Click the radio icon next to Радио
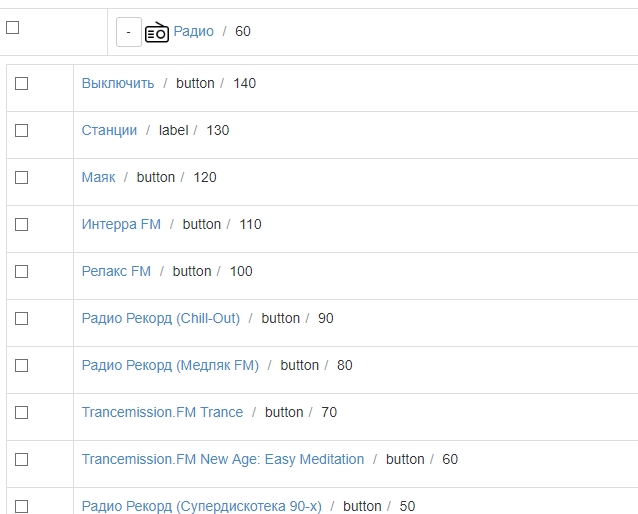This screenshot has width=638, height=514. click(157, 32)
